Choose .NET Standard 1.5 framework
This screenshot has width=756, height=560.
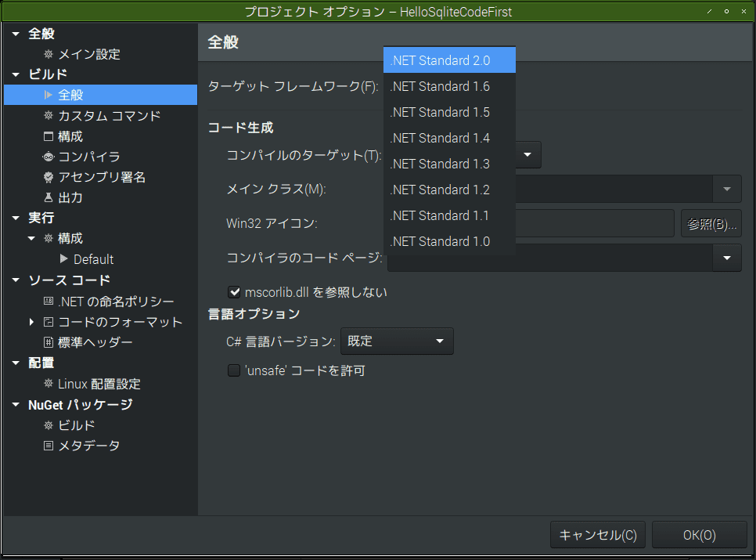(x=449, y=112)
